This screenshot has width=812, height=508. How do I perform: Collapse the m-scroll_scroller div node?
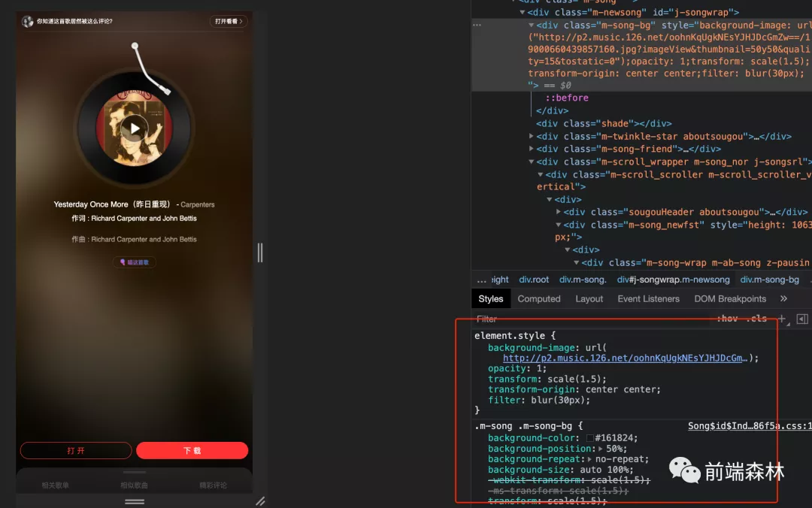(540, 174)
